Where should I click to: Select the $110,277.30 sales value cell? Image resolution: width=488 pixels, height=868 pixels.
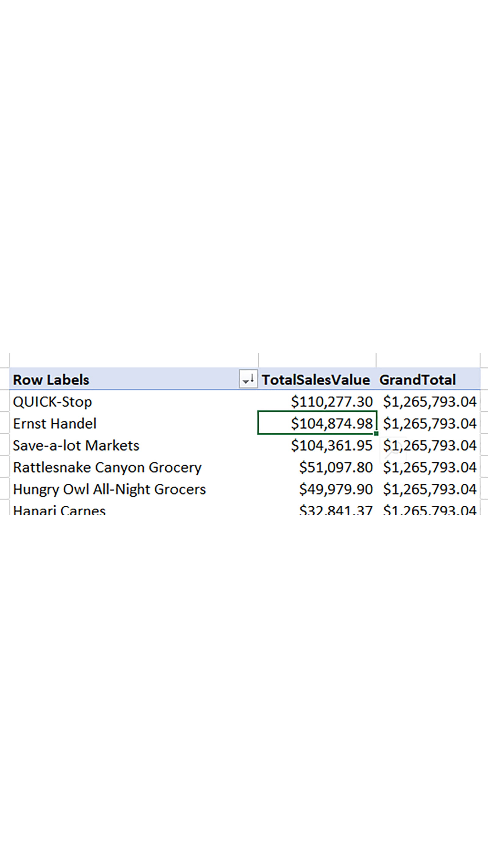coord(332,402)
